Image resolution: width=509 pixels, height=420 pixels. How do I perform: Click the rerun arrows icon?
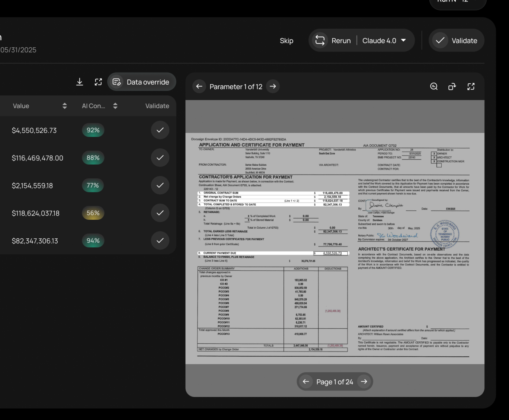(320, 41)
